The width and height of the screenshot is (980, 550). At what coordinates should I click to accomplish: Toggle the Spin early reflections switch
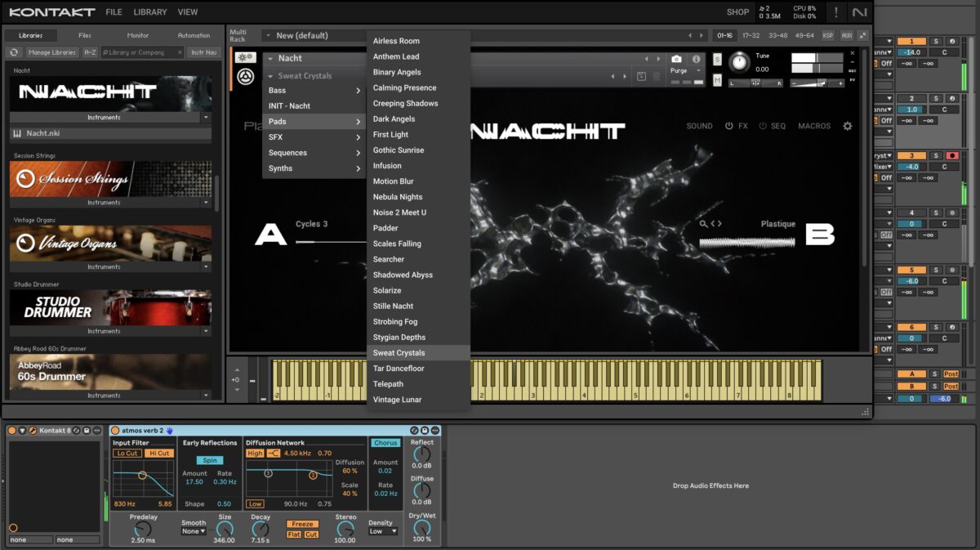[x=210, y=460]
